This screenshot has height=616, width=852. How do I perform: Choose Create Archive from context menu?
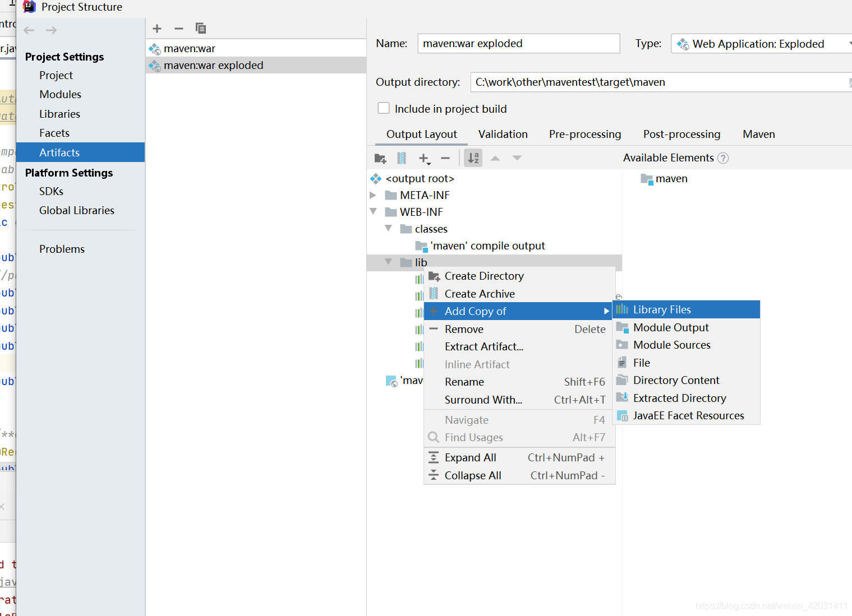[x=519, y=294]
